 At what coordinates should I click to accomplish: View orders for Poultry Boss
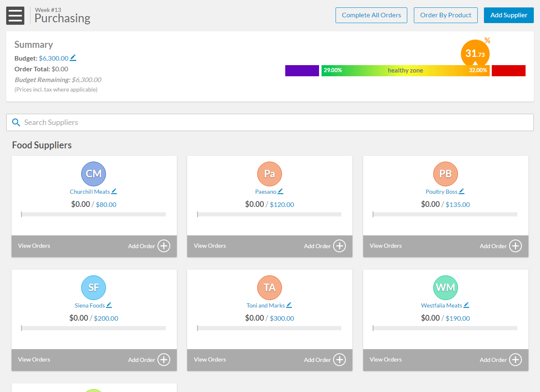[386, 246]
